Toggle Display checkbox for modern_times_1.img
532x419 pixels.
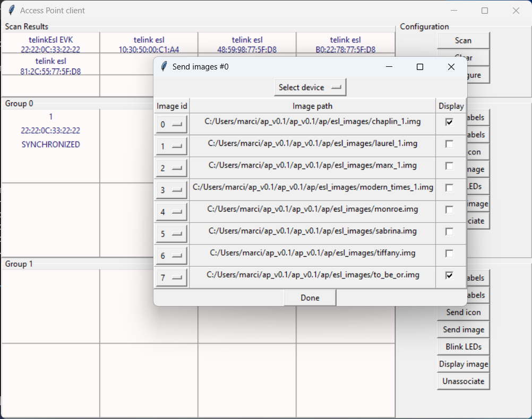(x=449, y=188)
